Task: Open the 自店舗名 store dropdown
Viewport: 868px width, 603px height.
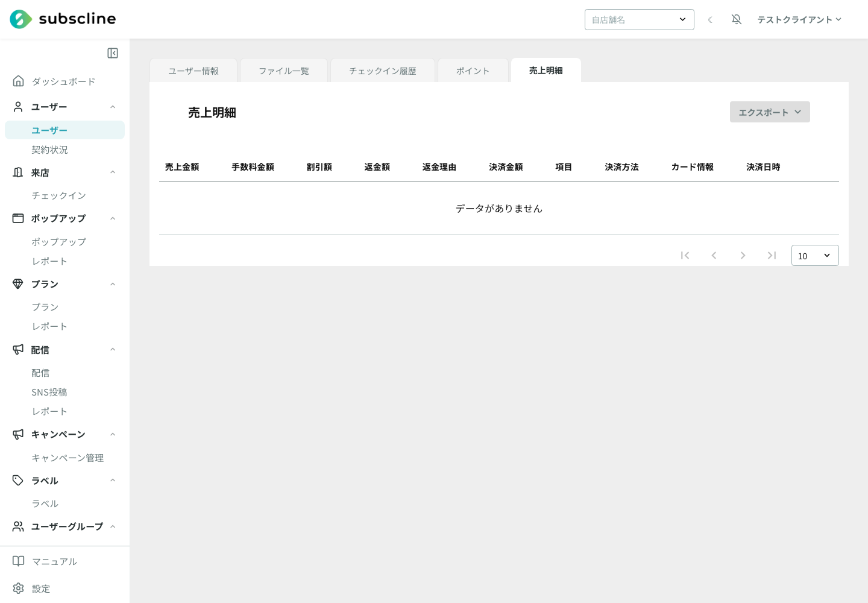Action: (640, 20)
